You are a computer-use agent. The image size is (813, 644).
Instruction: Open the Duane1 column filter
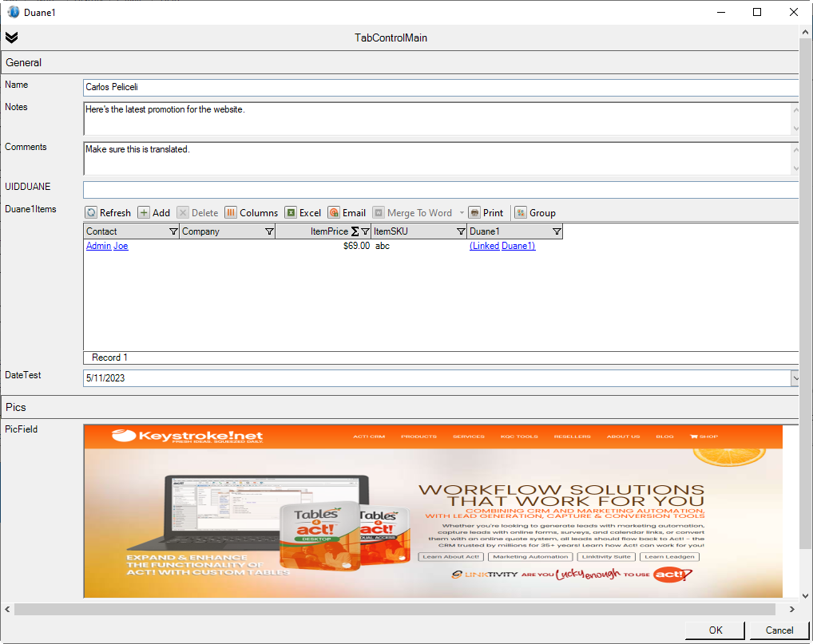pyautogui.click(x=557, y=231)
